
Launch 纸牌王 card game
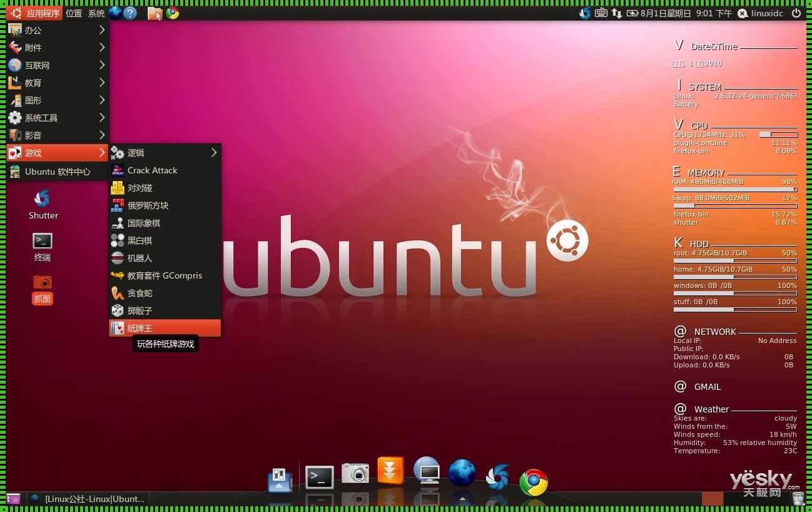click(165, 328)
